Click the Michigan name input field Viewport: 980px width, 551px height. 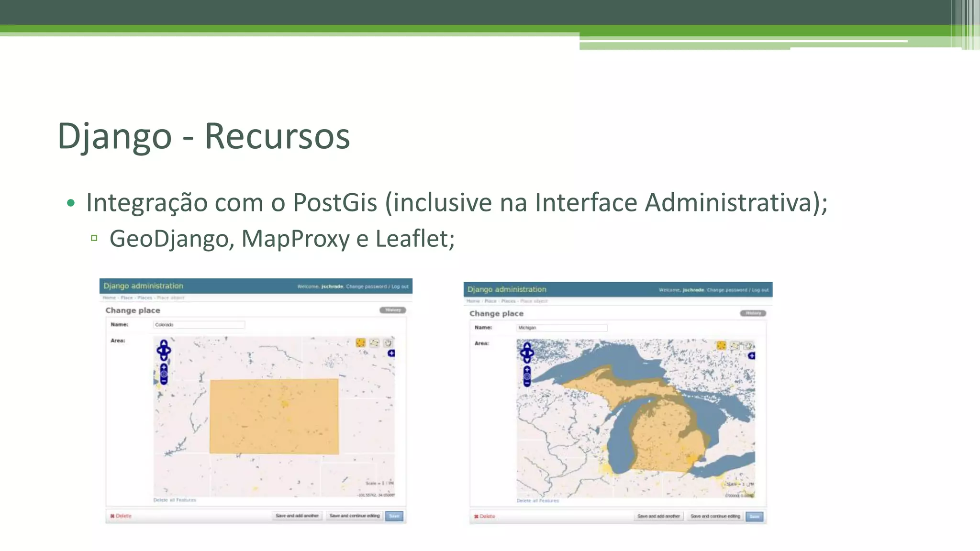(x=562, y=328)
